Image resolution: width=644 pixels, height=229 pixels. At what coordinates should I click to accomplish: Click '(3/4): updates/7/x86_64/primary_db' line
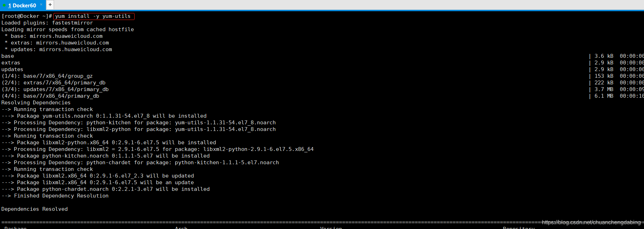tap(55, 89)
